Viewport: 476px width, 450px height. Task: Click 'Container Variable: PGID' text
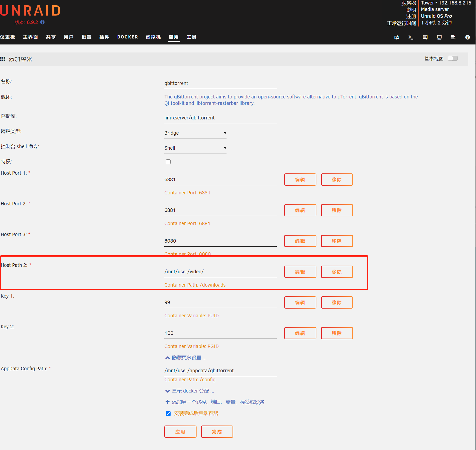(192, 346)
